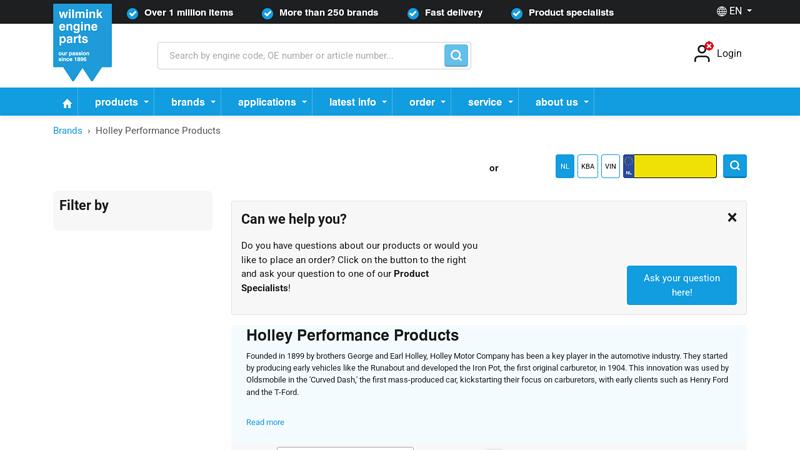Expand the applications menu

[272, 102]
